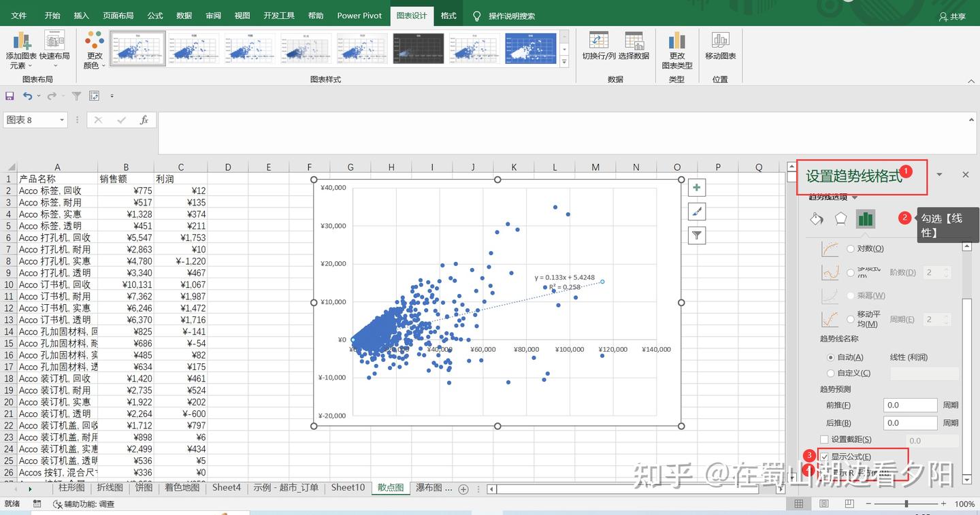980x515 pixels.
Task: Apply the blue background chart style thumbnail
Action: point(531,48)
